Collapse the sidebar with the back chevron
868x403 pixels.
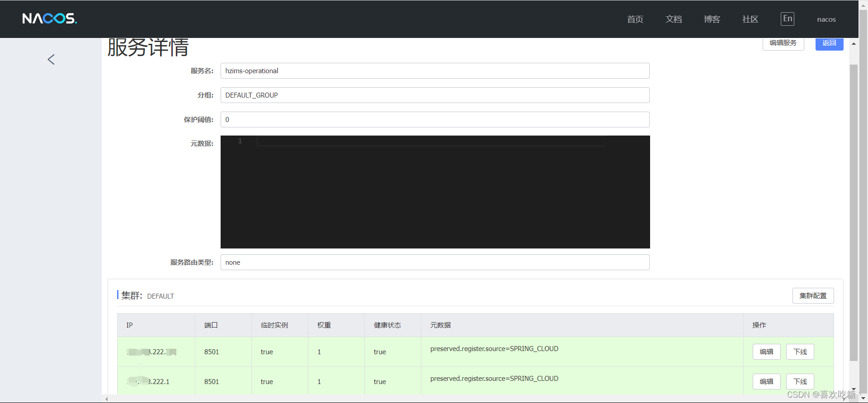click(51, 59)
